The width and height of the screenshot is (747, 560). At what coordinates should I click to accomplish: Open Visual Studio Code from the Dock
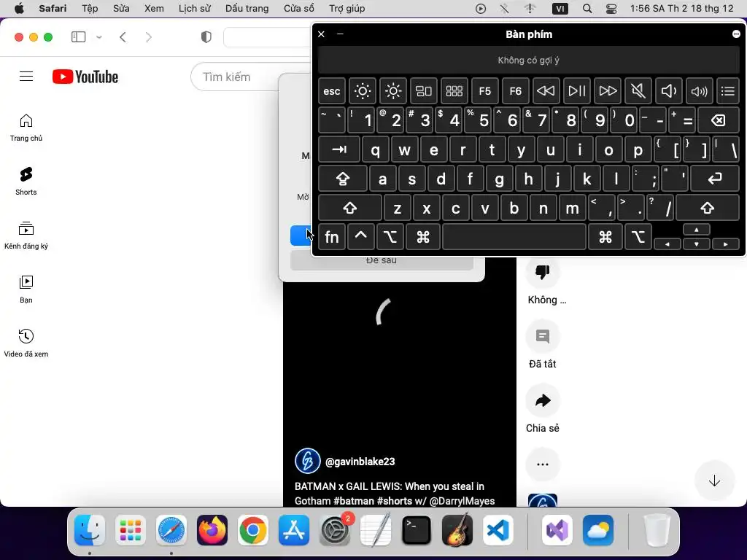pyautogui.click(x=498, y=530)
